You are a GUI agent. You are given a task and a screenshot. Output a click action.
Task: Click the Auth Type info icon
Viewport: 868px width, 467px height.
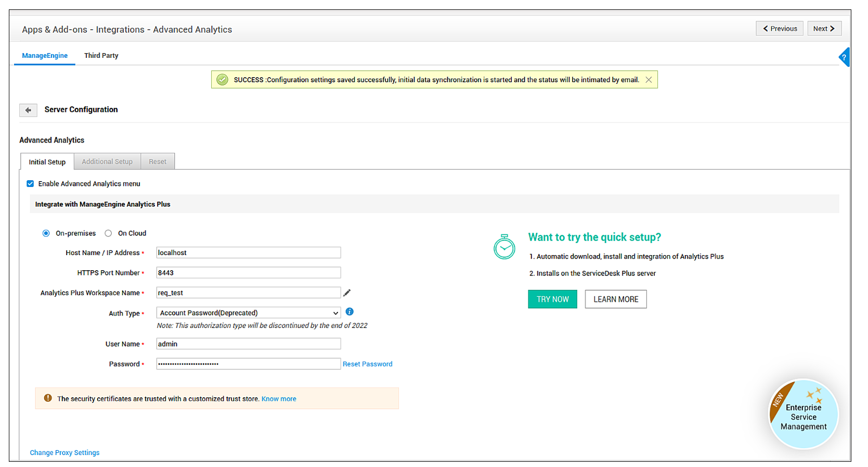point(349,312)
